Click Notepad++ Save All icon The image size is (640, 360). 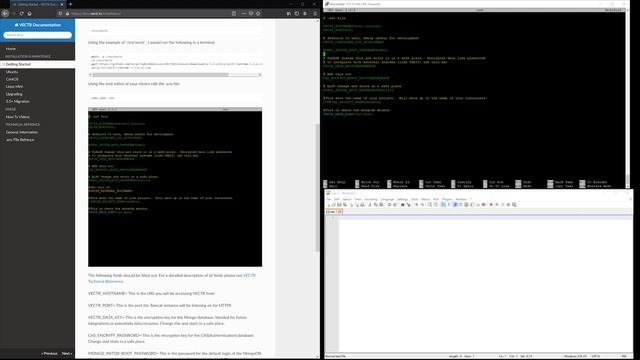point(344,204)
